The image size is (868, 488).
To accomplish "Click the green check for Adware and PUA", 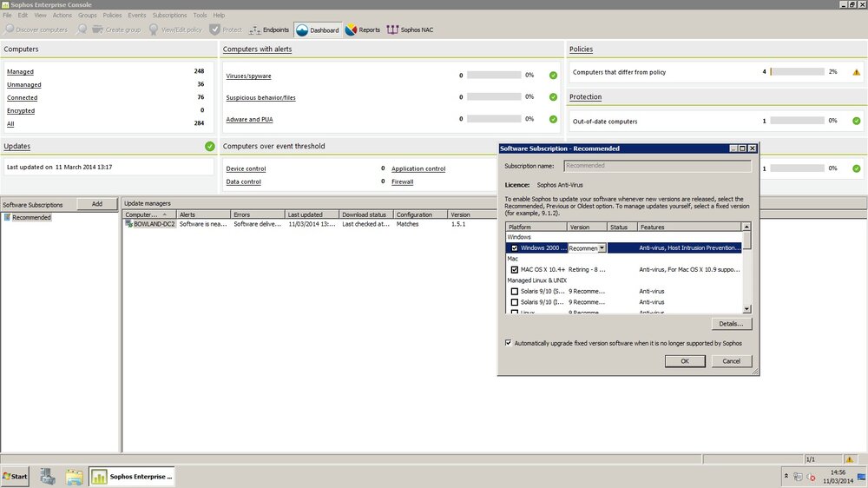I will (553, 119).
